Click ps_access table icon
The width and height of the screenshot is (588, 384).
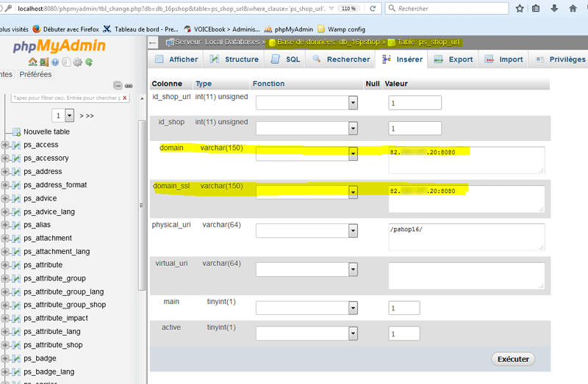tap(16, 145)
